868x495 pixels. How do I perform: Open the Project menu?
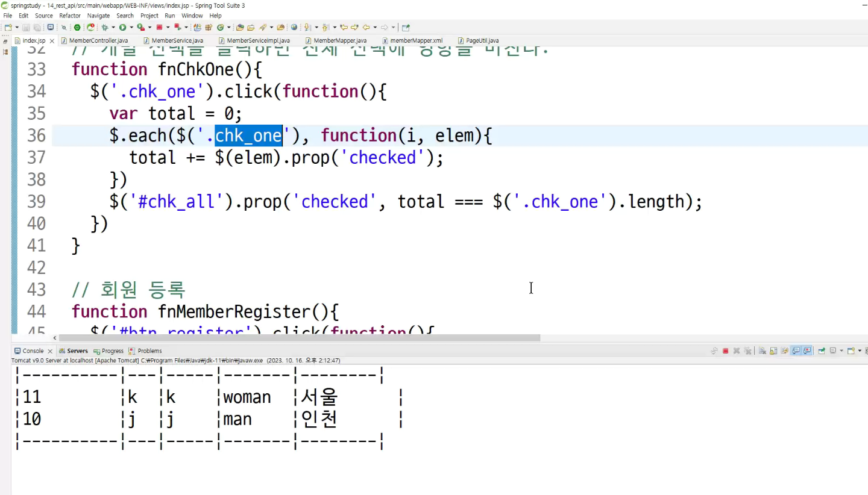coord(149,16)
